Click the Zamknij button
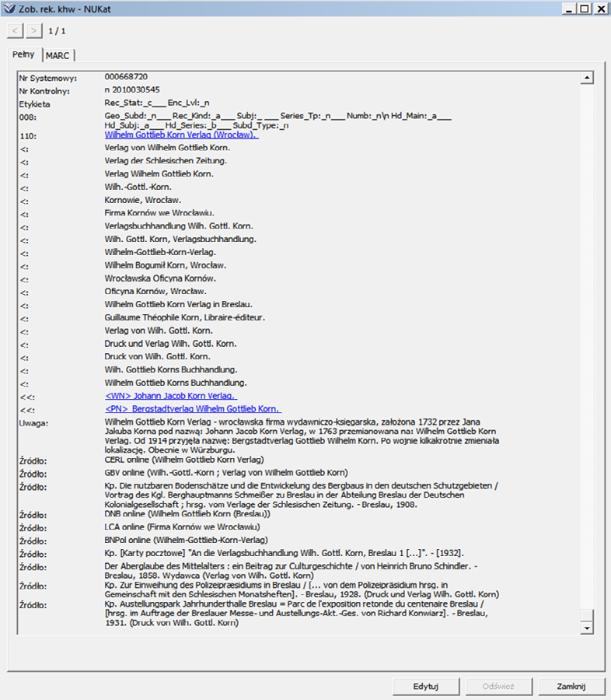The image size is (611, 700). [571, 686]
